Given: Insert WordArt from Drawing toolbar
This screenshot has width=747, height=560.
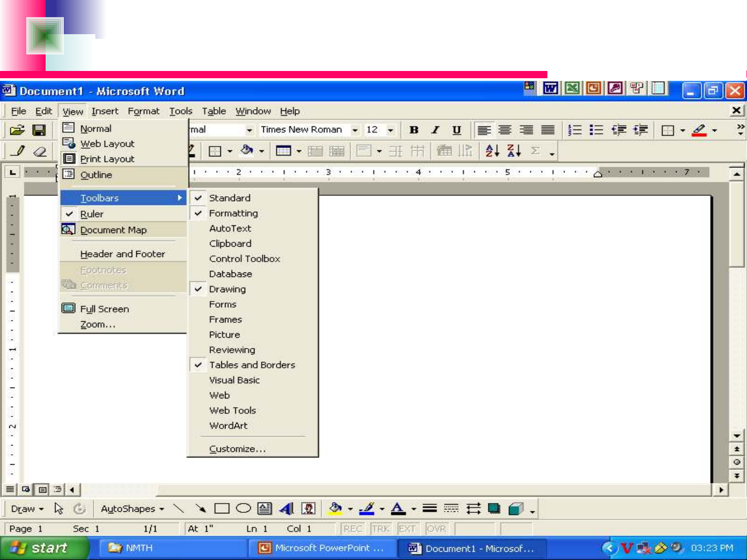Looking at the screenshot, I should tap(286, 509).
